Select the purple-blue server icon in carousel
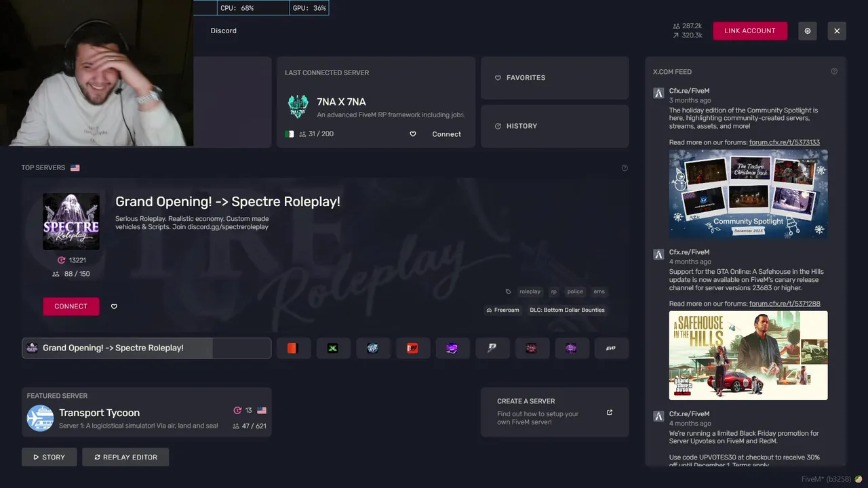This screenshot has height=488, width=868. point(452,348)
